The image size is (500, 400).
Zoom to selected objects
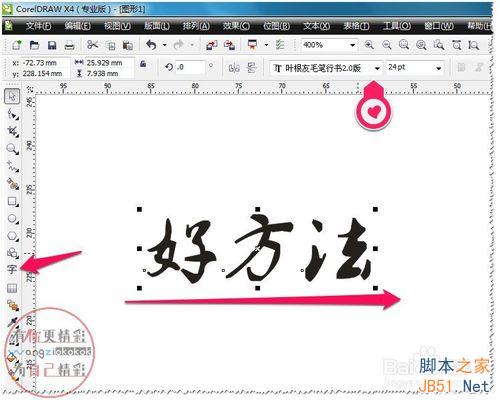(404, 45)
